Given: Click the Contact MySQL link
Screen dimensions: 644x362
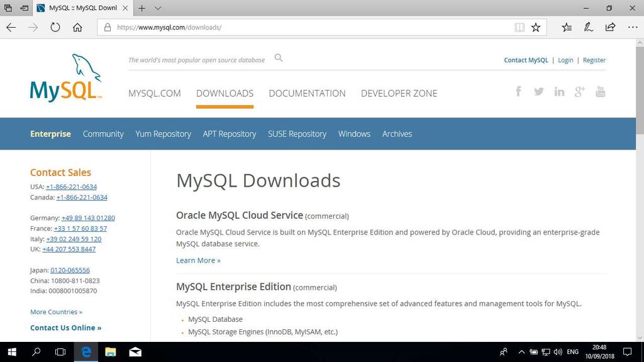Looking at the screenshot, I should [526, 60].
